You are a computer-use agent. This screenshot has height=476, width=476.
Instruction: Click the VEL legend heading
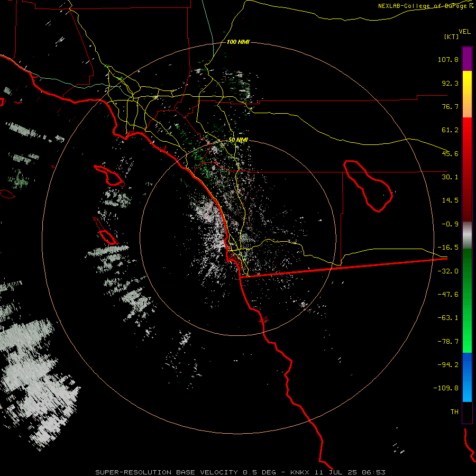click(x=464, y=31)
